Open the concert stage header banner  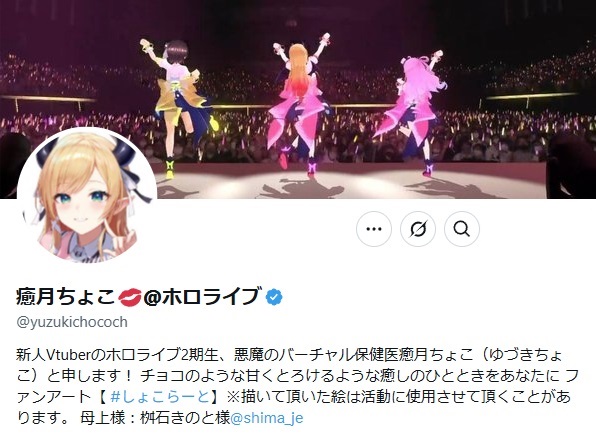(x=298, y=99)
